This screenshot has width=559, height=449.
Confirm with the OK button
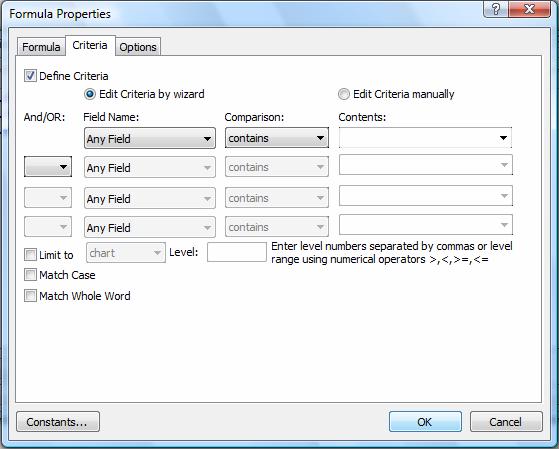425,422
